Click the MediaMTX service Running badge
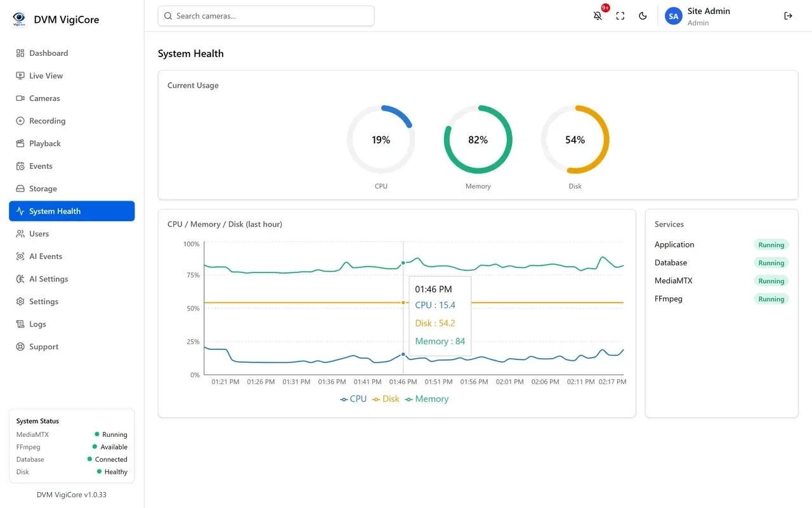This screenshot has width=812, height=508. click(771, 281)
